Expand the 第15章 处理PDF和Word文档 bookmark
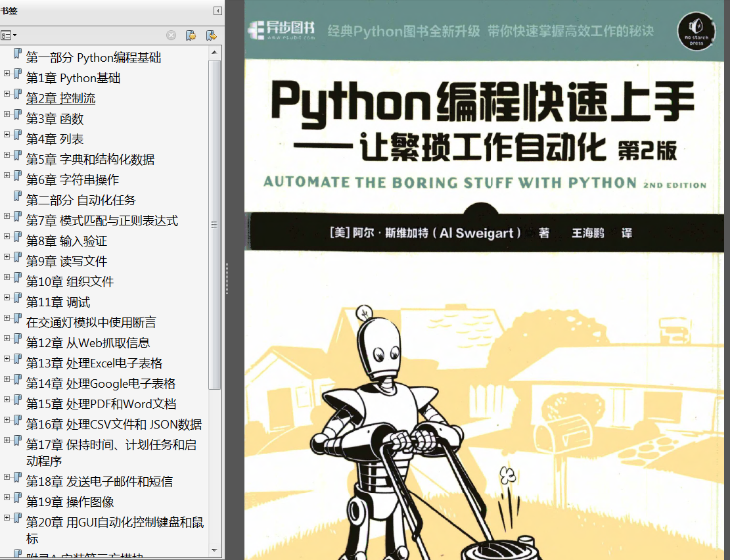 click(7, 400)
